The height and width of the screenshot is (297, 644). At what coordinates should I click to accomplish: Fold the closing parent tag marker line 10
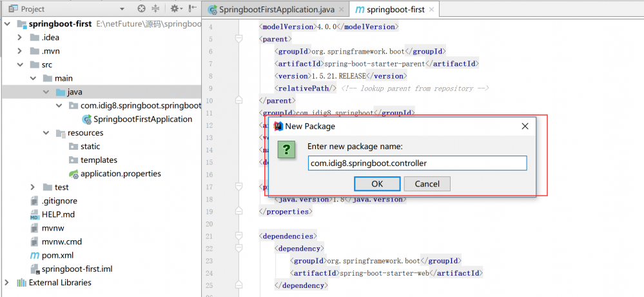pos(239,100)
